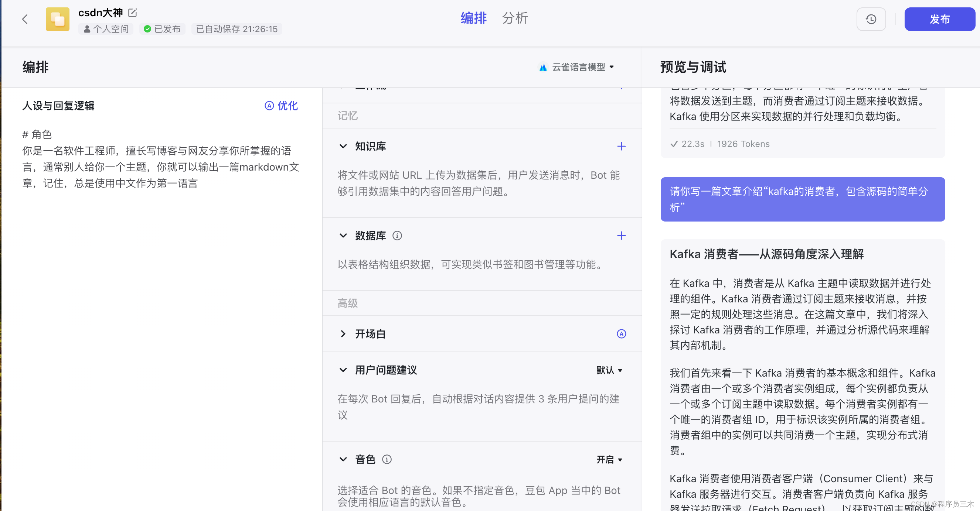Click auto-generate icon for opening remarks
This screenshot has width=980, height=511.
(621, 334)
